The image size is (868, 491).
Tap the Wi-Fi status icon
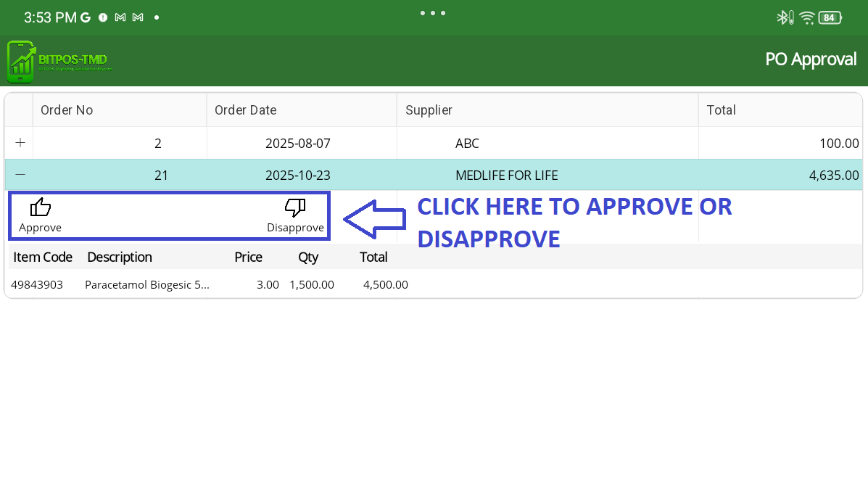coord(807,17)
